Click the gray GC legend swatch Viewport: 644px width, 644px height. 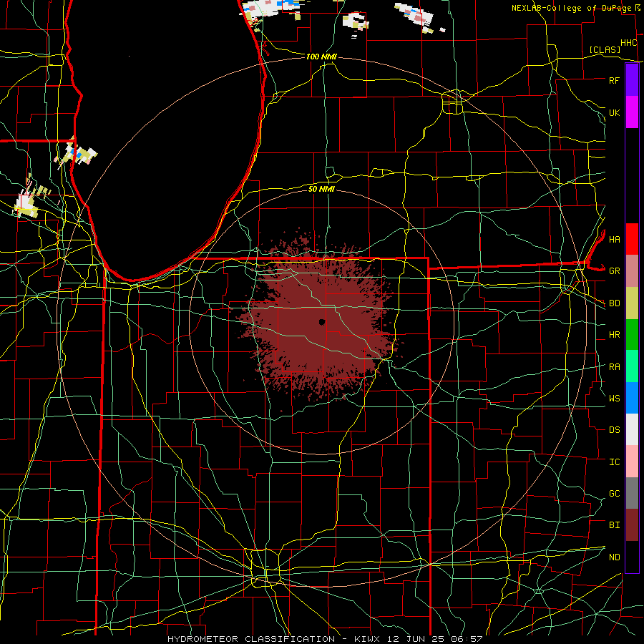[x=632, y=493]
